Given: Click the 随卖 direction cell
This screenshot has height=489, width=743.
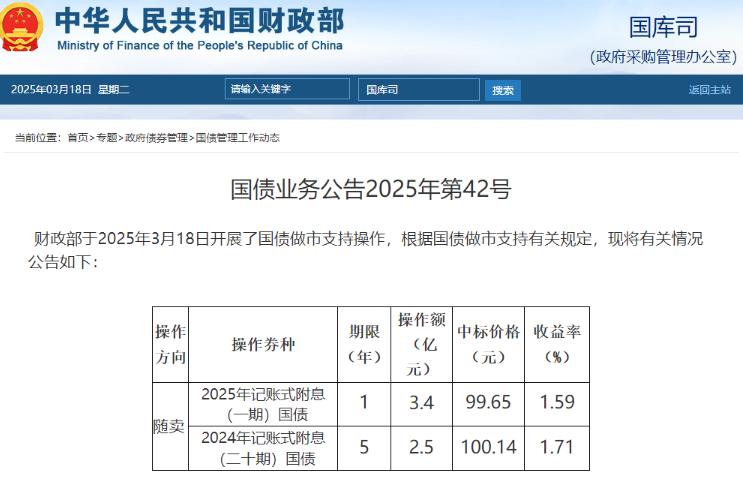Looking at the screenshot, I should (x=170, y=426).
